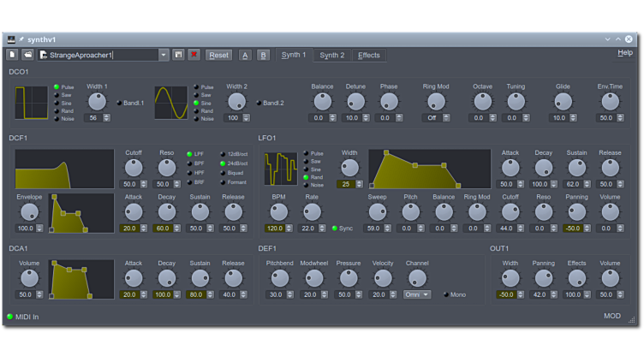Viewport: 644px width, 362px height.
Task: Enable Mono mode in DEF1
Action: tap(445, 294)
